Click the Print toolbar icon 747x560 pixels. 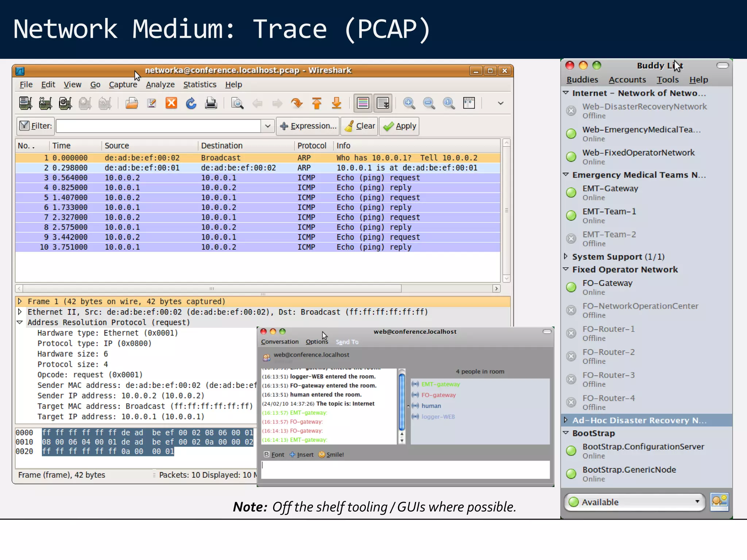pos(211,103)
